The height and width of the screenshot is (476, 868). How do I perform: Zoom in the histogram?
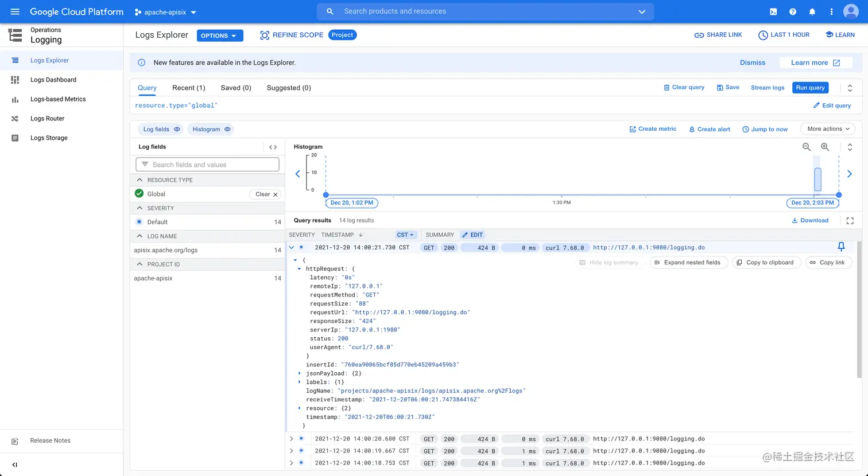pyautogui.click(x=825, y=147)
